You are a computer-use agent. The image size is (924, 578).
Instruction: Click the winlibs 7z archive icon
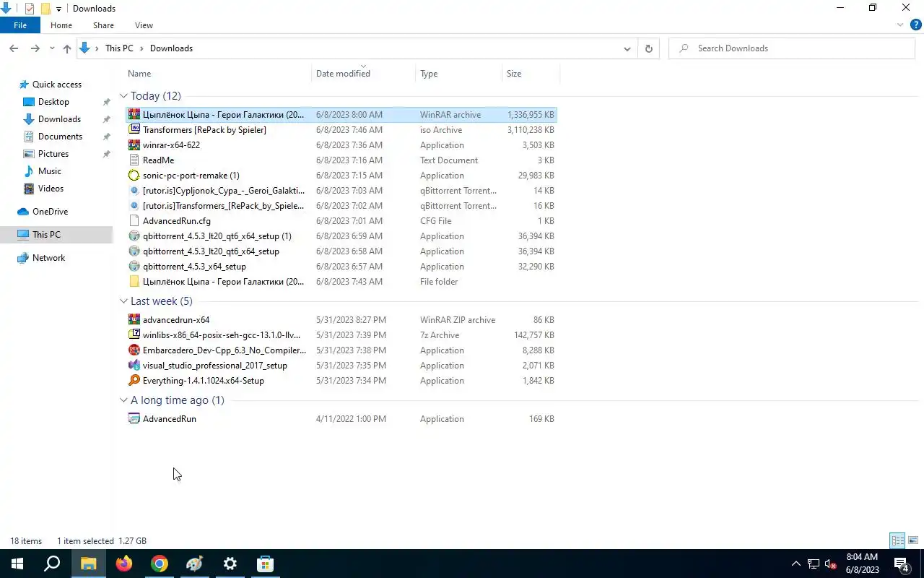pos(134,335)
